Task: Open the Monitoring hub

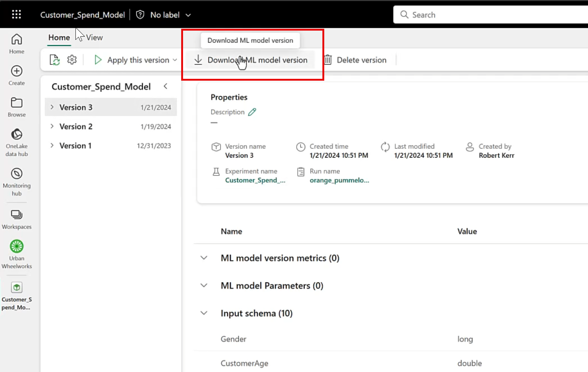Action: click(x=16, y=174)
